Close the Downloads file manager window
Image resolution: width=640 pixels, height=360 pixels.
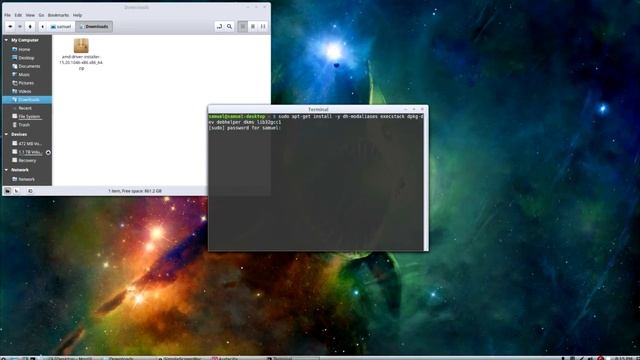(265, 7)
